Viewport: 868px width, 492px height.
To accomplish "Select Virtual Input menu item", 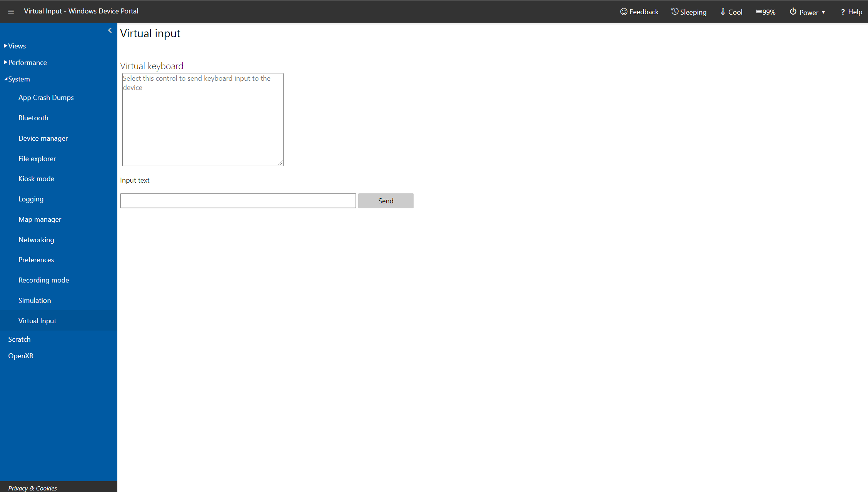I will point(37,320).
